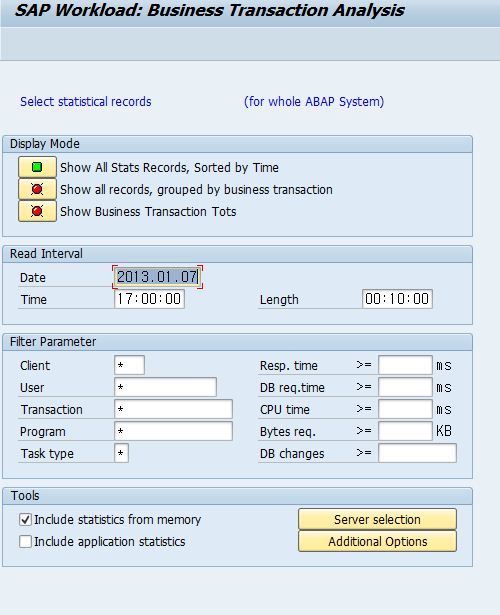Click red icon for grouped by business transaction
500x615 pixels.
coord(37,189)
